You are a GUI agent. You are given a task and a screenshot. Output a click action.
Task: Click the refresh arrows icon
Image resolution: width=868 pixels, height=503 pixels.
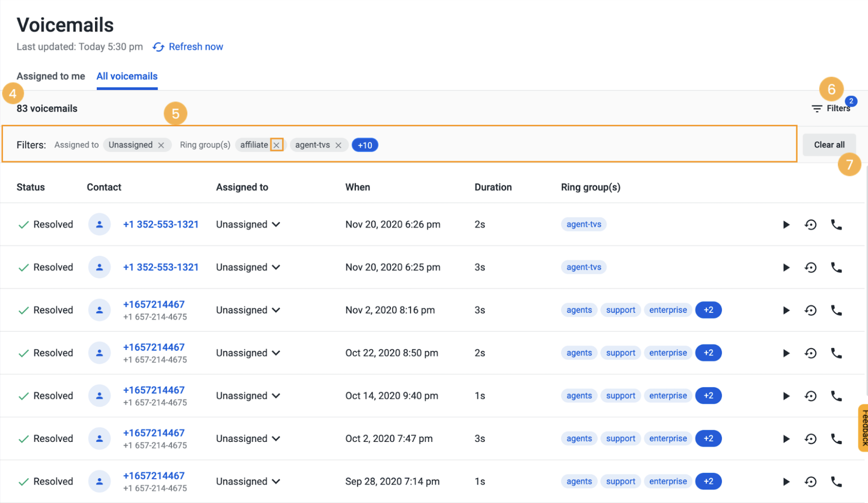click(159, 47)
